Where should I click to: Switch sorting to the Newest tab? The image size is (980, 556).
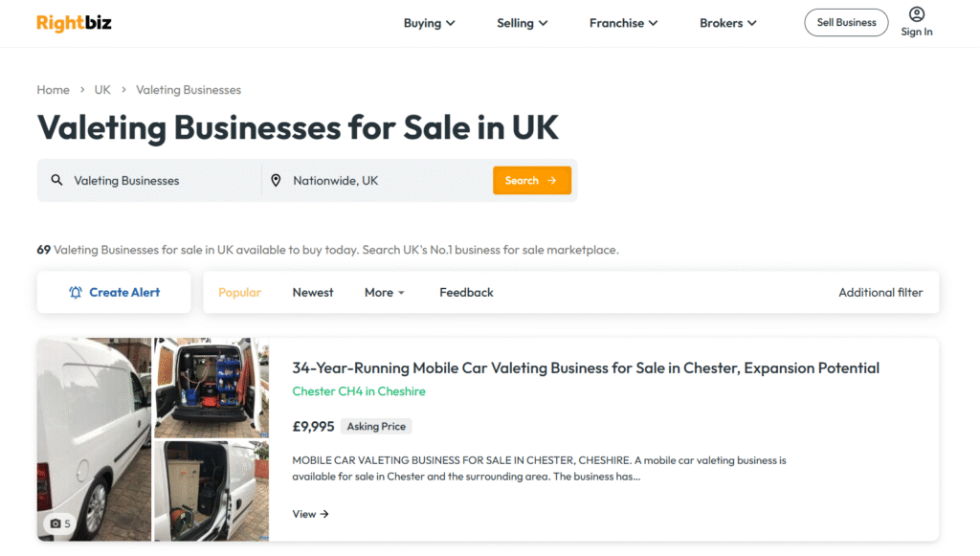pyautogui.click(x=313, y=292)
